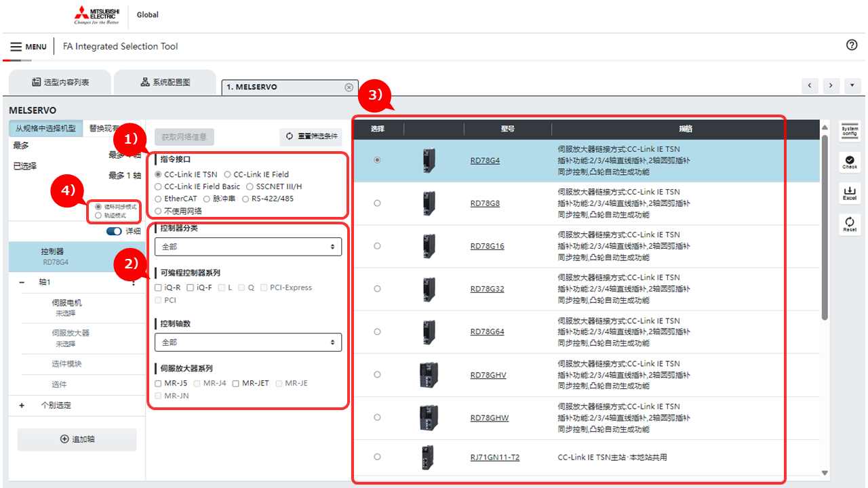Check the MR-JET amplifier box
The width and height of the screenshot is (868, 488).
point(236,383)
